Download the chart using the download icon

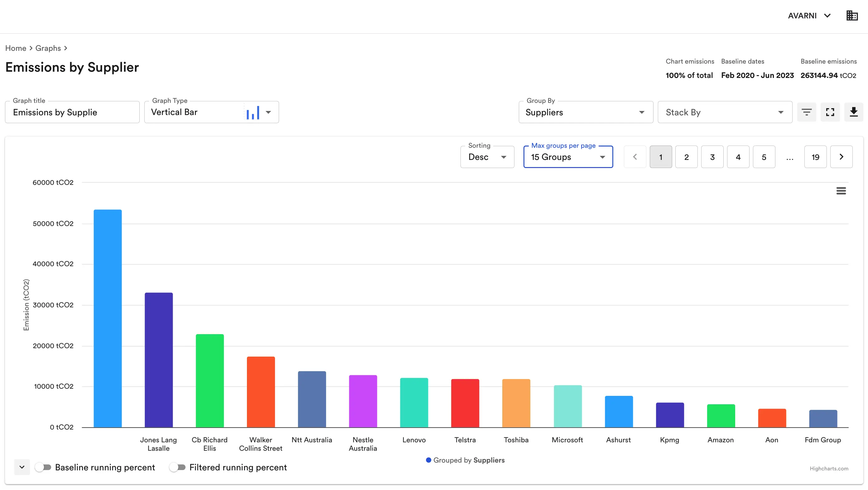coord(854,112)
